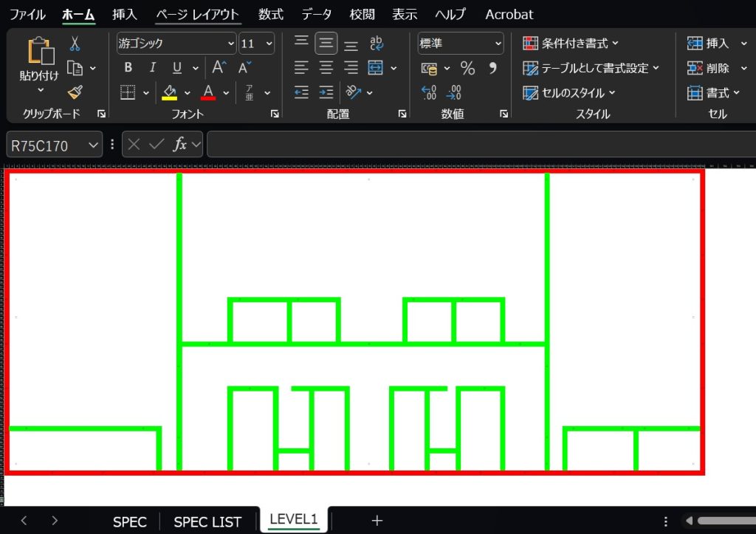Click the Cut scissors icon

[75, 44]
